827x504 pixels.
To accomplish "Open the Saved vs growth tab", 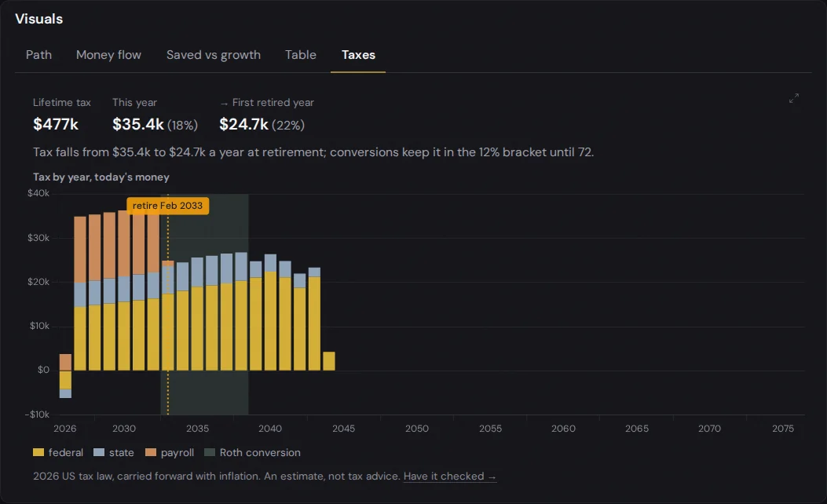I will click(x=214, y=55).
